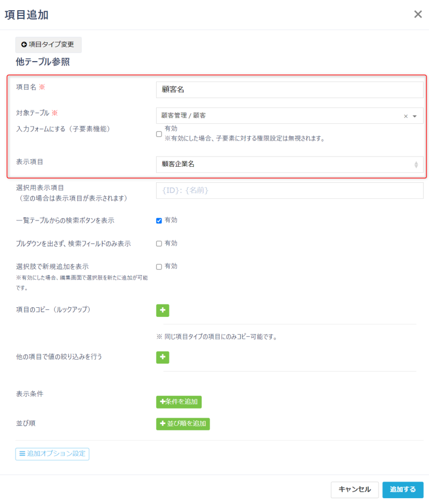This screenshot has width=429, height=504.
Task: Click the 選択用表示項目 input field
Action: (x=290, y=190)
